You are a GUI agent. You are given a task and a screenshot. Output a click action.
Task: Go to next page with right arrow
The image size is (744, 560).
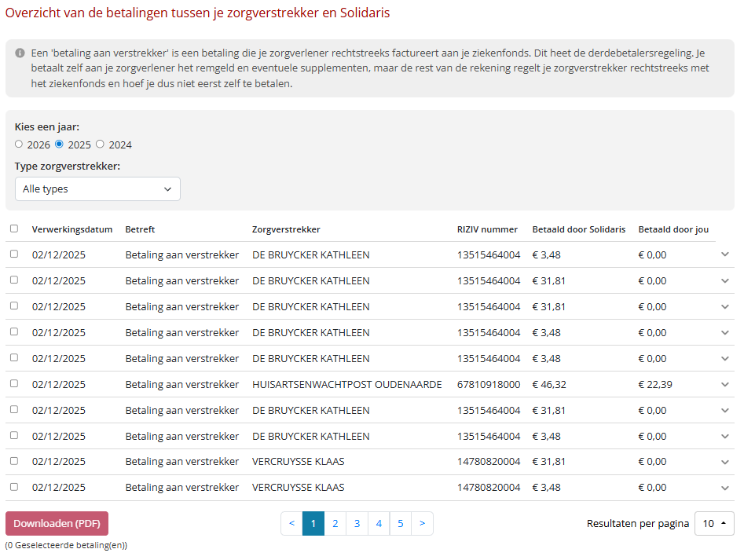(x=422, y=523)
